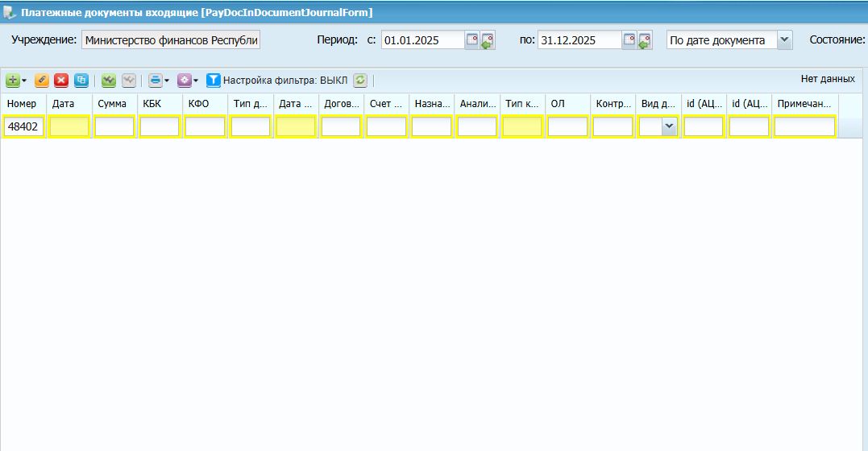The width and height of the screenshot is (868, 451).
Task: Click the period end date field 31.12.2025
Action: coord(579,39)
